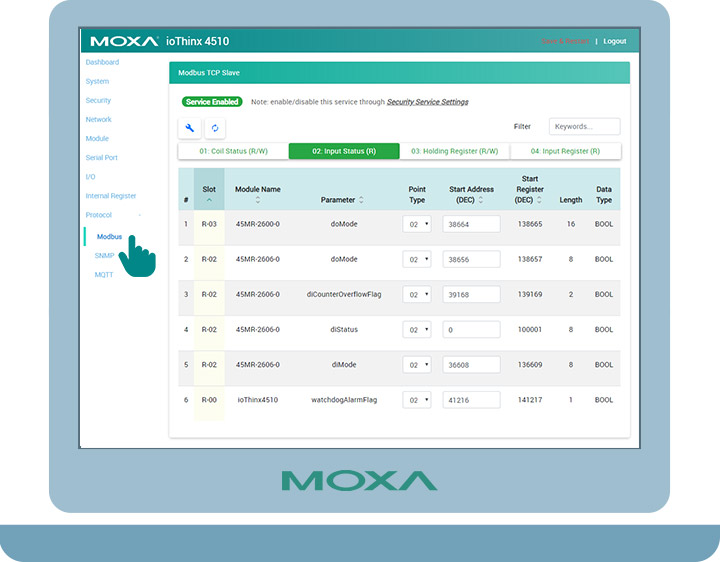Open System in sidebar
The width and height of the screenshot is (720, 562).
click(x=97, y=81)
